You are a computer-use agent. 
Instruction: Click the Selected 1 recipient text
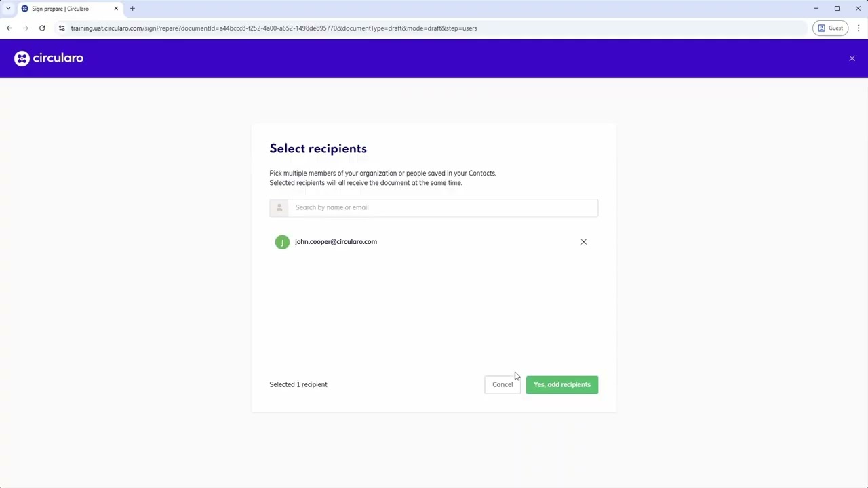coord(298,384)
